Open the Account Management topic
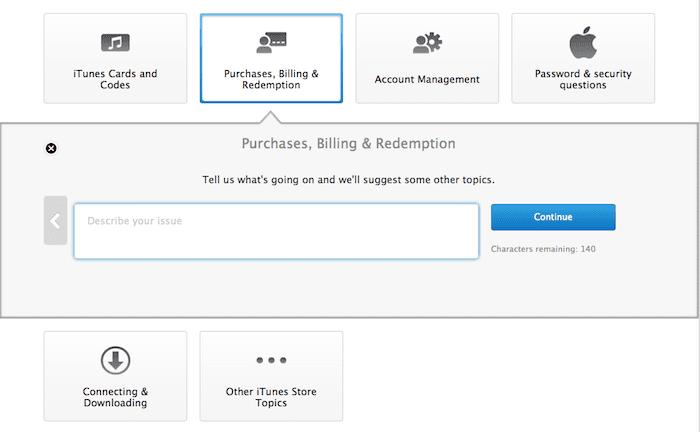Screen dimensions: 700x432 (x=427, y=58)
